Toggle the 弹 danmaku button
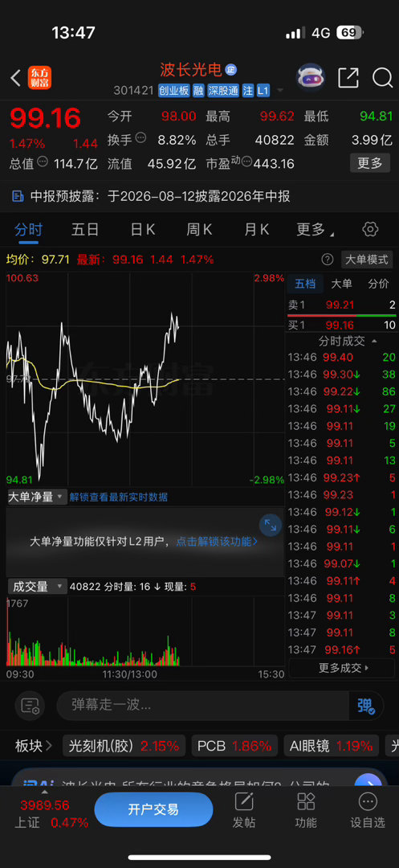The width and height of the screenshot is (399, 868). 366,706
